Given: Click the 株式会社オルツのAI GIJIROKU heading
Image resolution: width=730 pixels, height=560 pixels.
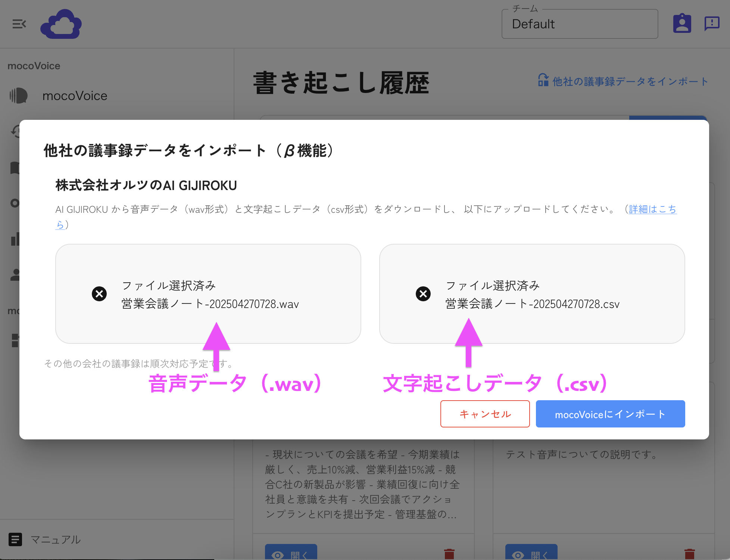Looking at the screenshot, I should click(146, 185).
